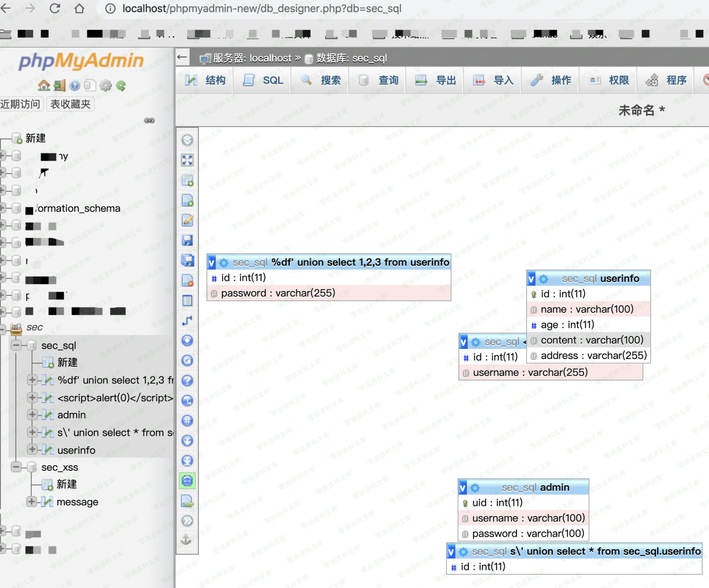Click the add tables designer icon
The width and height of the screenshot is (709, 588).
point(187,181)
